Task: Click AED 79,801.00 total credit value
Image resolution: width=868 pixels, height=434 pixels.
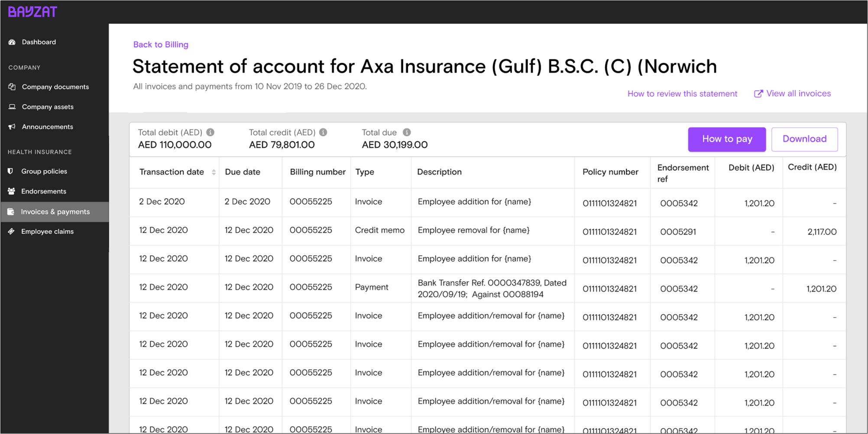Action: [282, 145]
